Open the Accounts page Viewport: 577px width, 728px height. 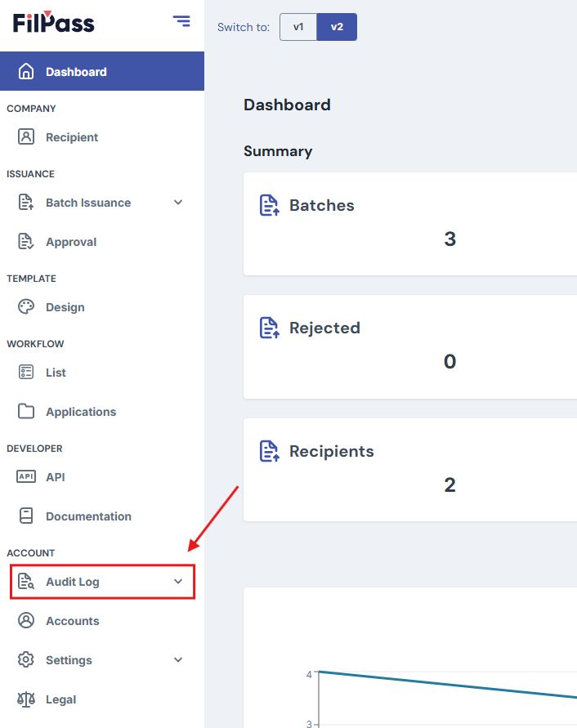pos(102,620)
